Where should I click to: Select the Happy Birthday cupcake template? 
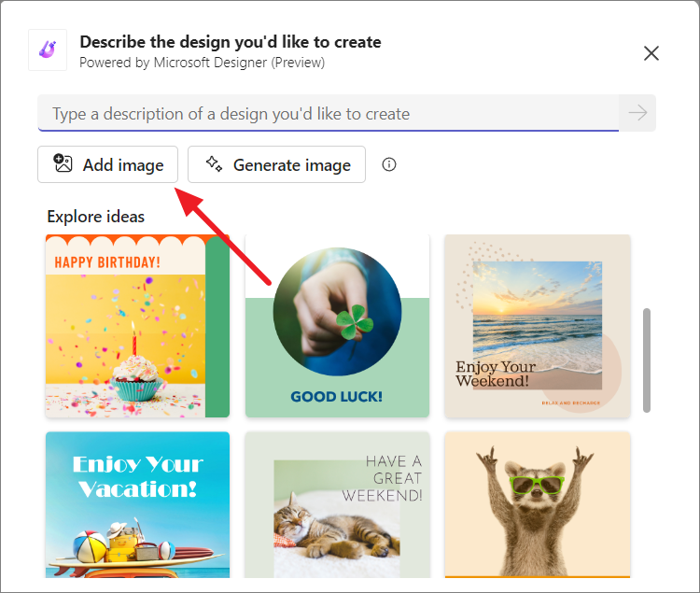tap(137, 326)
